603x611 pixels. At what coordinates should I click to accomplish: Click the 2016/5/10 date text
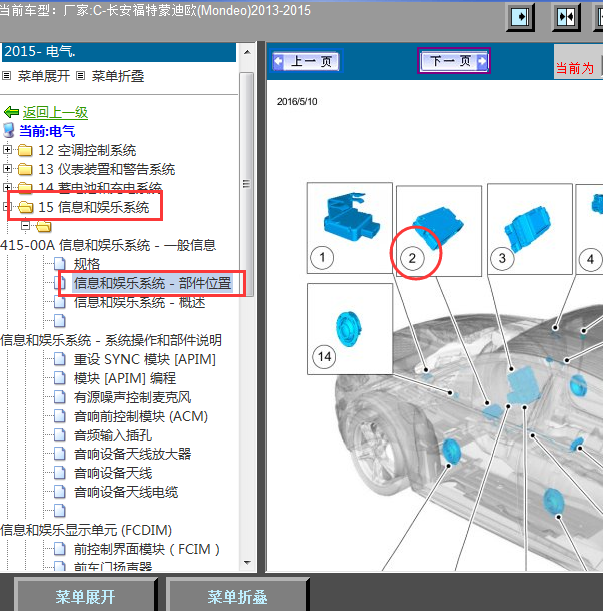coord(297,102)
